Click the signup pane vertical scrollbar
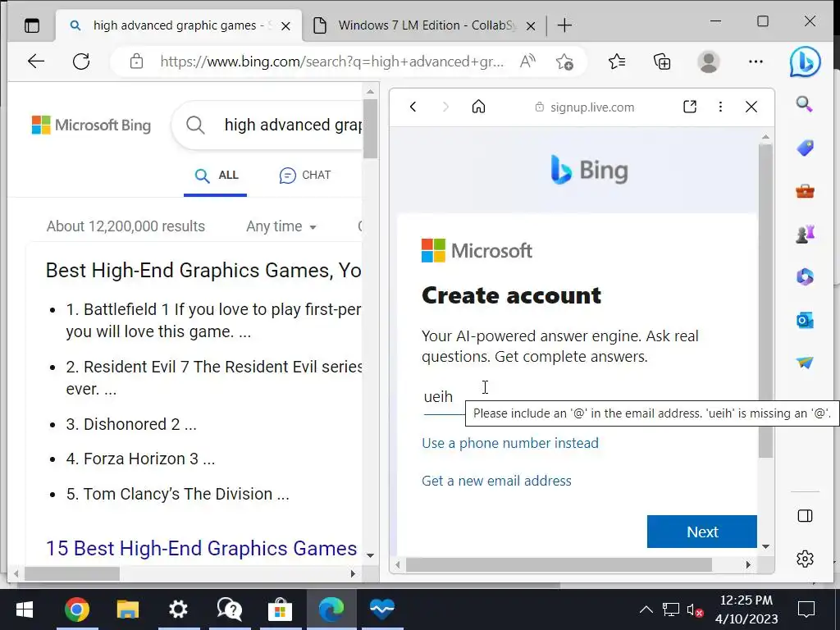Viewport: 840px width, 630px height. (x=765, y=300)
